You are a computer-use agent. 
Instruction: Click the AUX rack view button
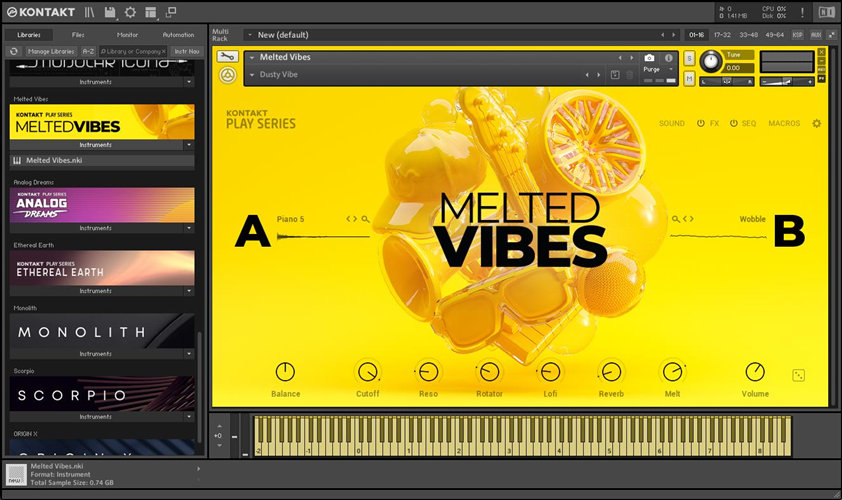coord(816,35)
